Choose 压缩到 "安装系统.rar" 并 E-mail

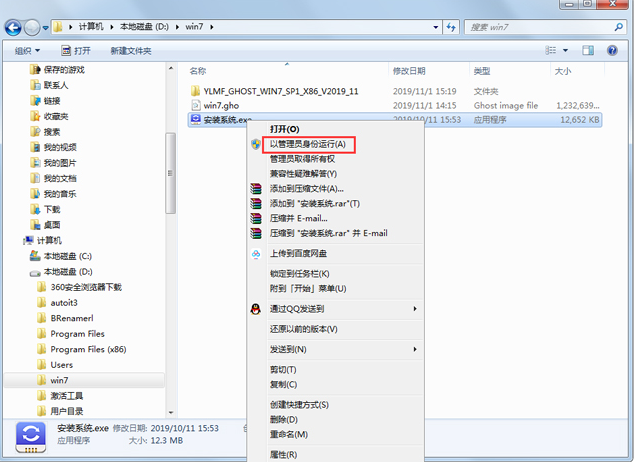click(329, 233)
